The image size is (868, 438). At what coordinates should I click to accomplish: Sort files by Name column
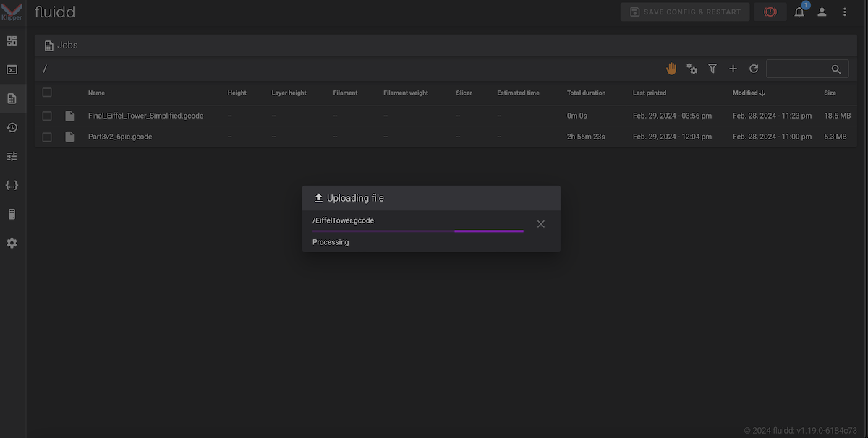[x=96, y=93]
